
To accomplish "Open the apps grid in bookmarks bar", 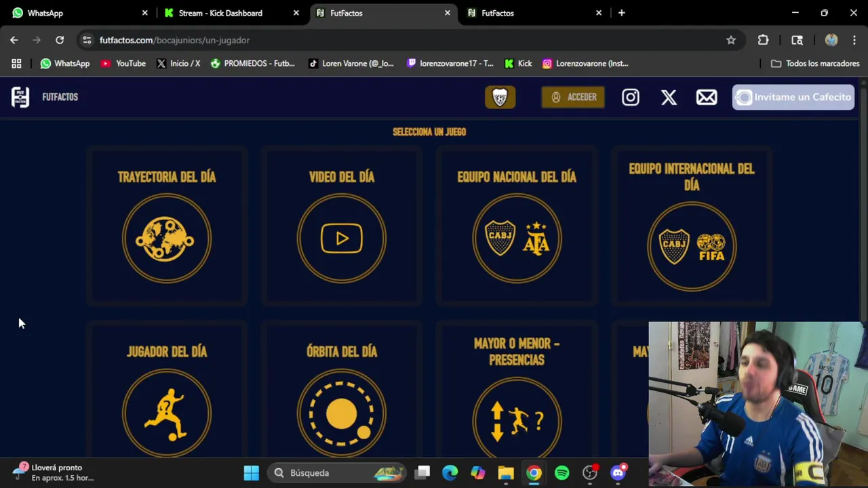I will click(x=16, y=64).
